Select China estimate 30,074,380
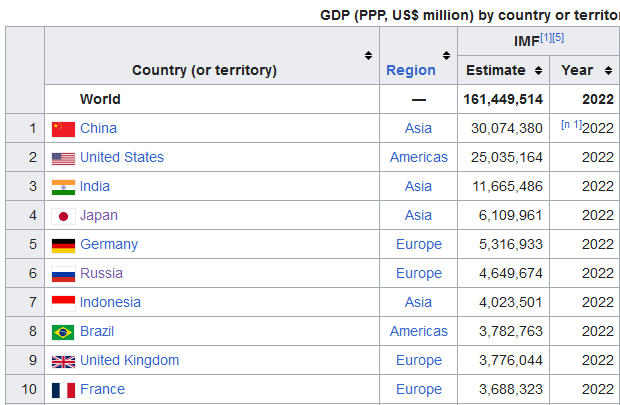This screenshot has height=405, width=620. [507, 128]
